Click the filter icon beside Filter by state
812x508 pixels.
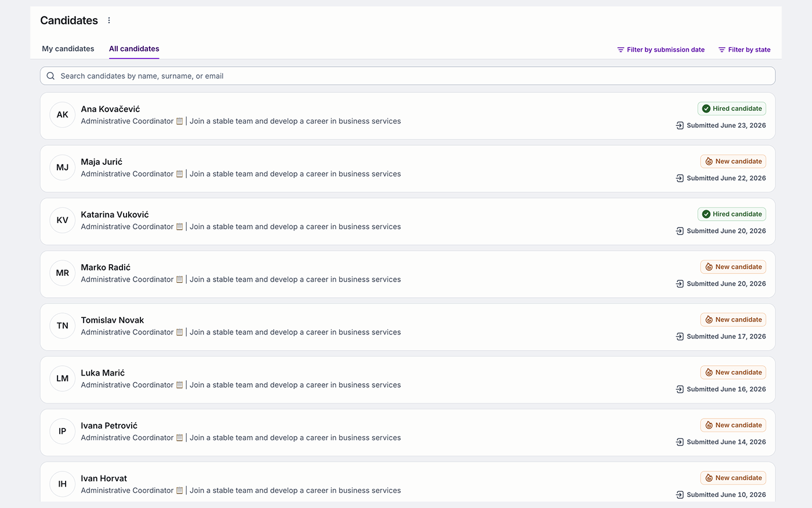722,50
